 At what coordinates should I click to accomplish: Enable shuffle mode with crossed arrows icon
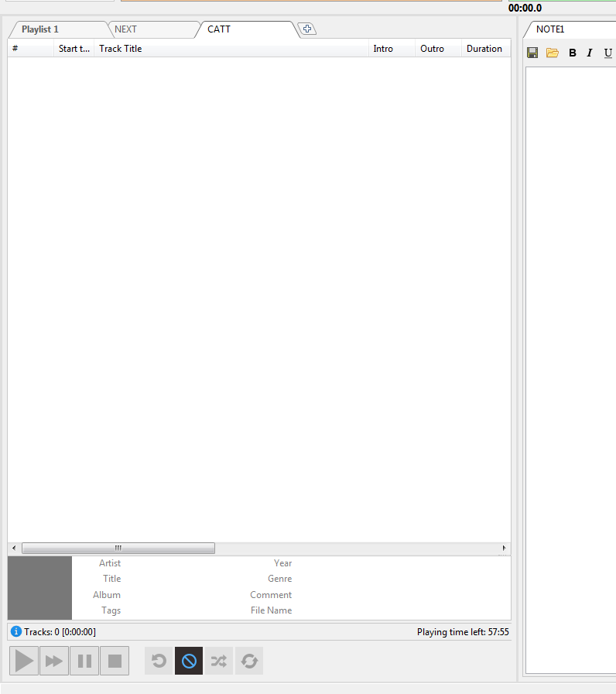coord(219,661)
